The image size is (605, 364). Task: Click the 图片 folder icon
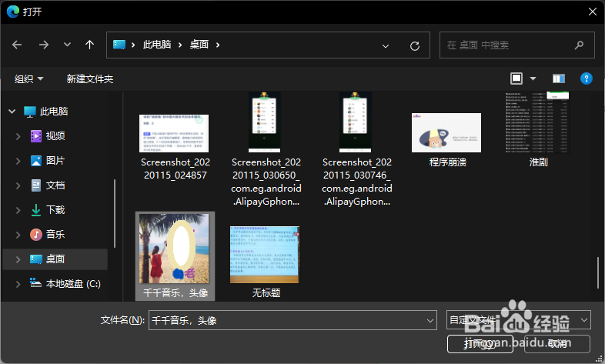[36, 161]
